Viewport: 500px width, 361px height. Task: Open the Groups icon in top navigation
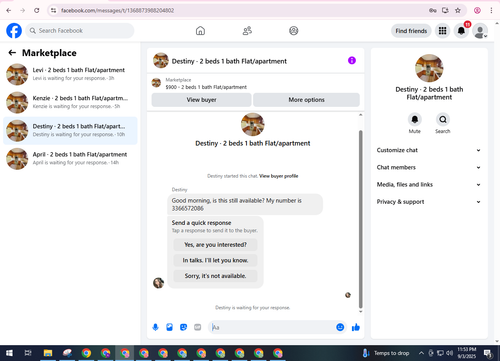tap(294, 31)
